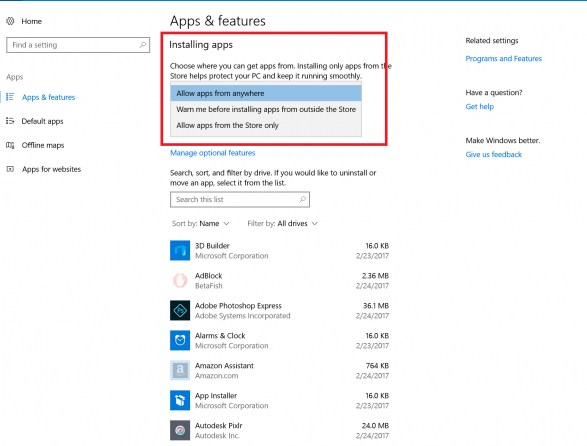Select the 3D Builder list entry name
Image resolution: width=587 pixels, height=446 pixels.
tap(212, 246)
